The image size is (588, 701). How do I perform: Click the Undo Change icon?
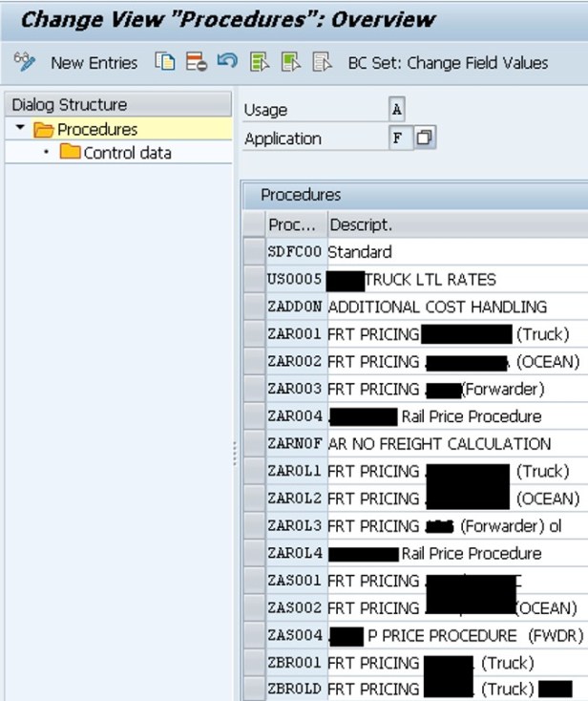[226, 62]
